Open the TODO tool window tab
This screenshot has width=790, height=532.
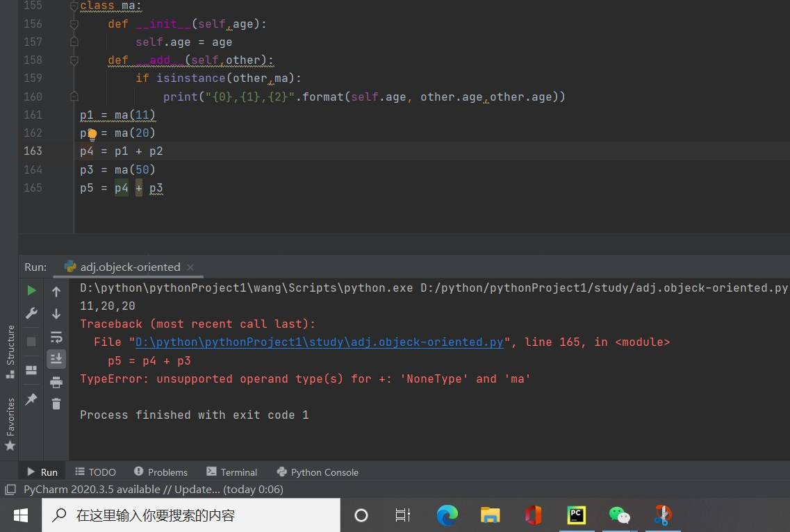(96, 472)
